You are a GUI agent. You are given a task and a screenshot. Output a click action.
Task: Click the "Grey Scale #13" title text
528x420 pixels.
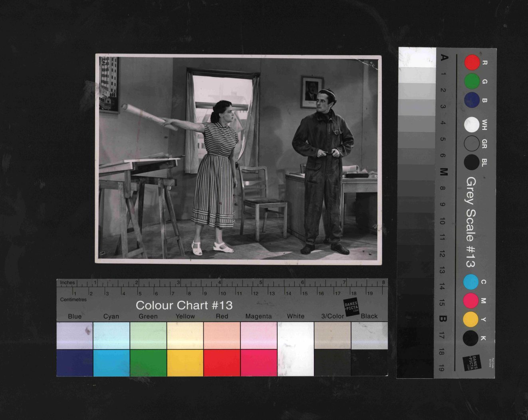(x=471, y=222)
